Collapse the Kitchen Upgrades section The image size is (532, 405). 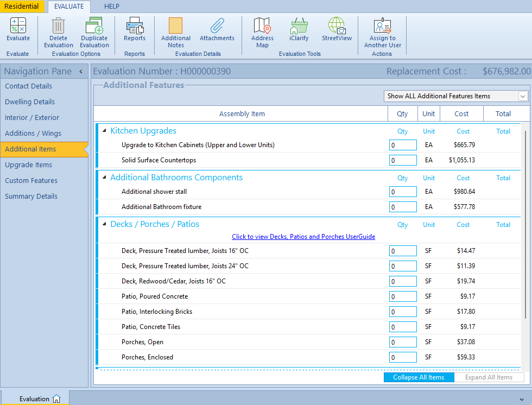pos(104,131)
